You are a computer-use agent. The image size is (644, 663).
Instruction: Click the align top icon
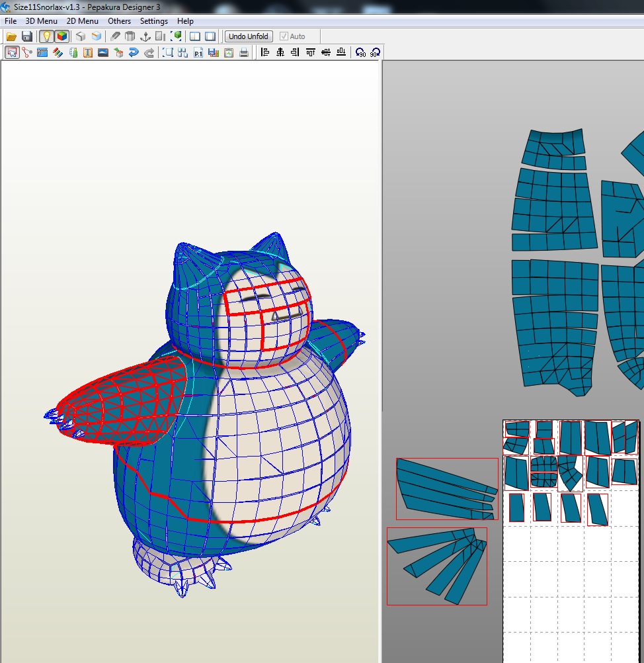(x=311, y=52)
